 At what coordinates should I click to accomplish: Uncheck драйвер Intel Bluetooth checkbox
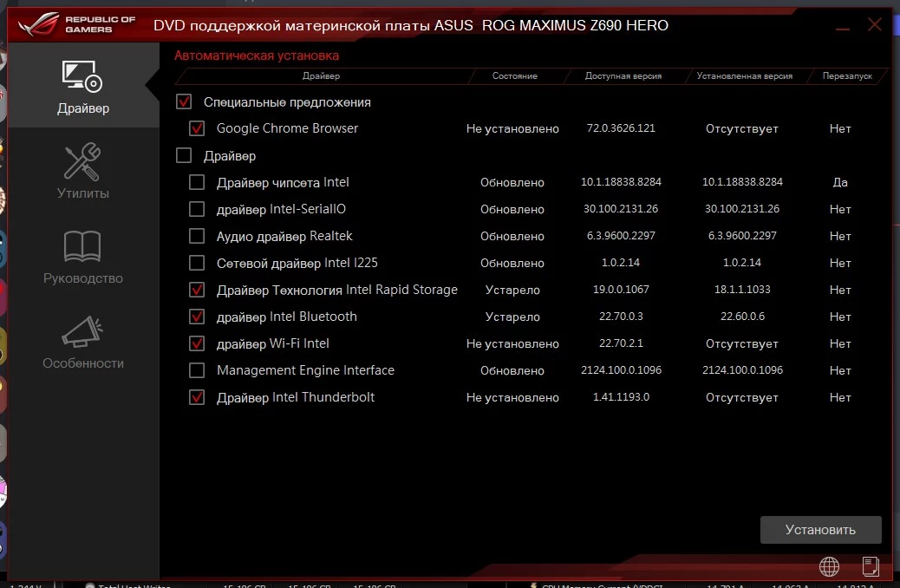[x=197, y=317]
